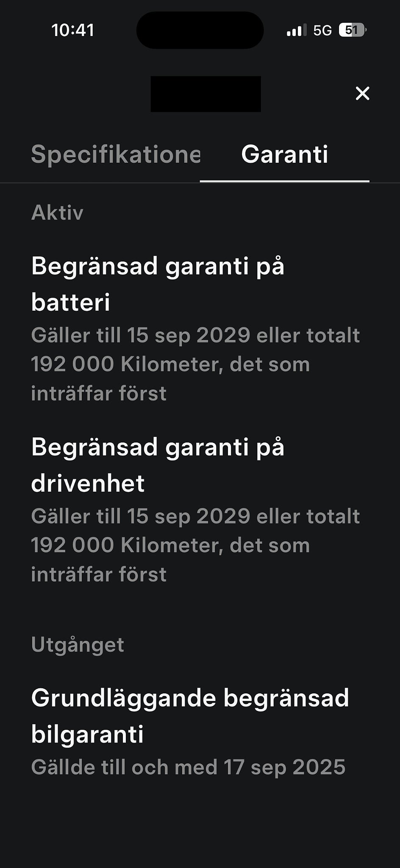This screenshot has height=868, width=400.
Task: Open "Begränsad garanti på batteri" entry
Action: (158, 284)
